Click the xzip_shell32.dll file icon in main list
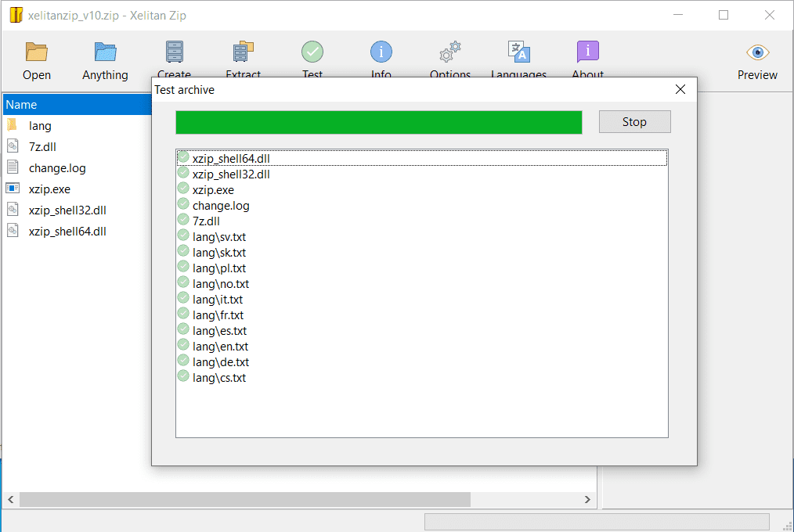This screenshot has height=532, width=794. coord(13,210)
